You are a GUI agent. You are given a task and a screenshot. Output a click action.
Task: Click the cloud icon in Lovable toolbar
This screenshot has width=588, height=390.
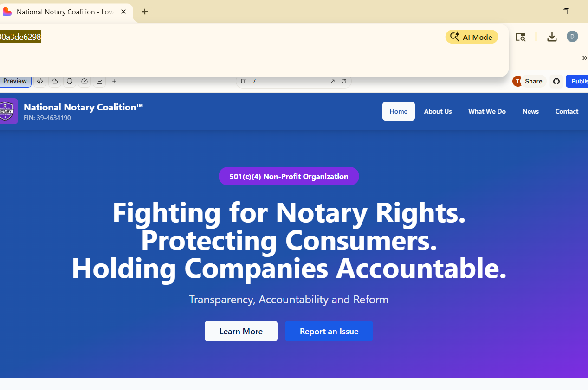tap(55, 81)
